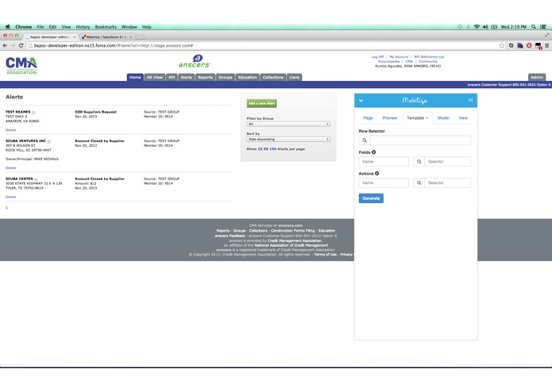Open the Admin tab
Viewport: 552px width, 392px height.
537,77
